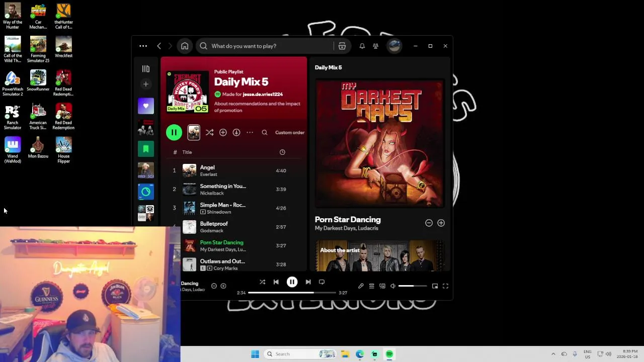Download the Daily Mix 5 playlist

(236, 132)
